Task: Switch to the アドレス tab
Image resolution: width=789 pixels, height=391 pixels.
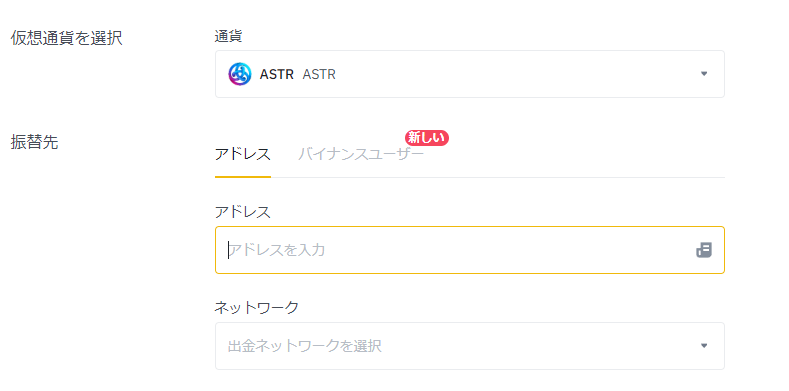Action: click(243, 154)
